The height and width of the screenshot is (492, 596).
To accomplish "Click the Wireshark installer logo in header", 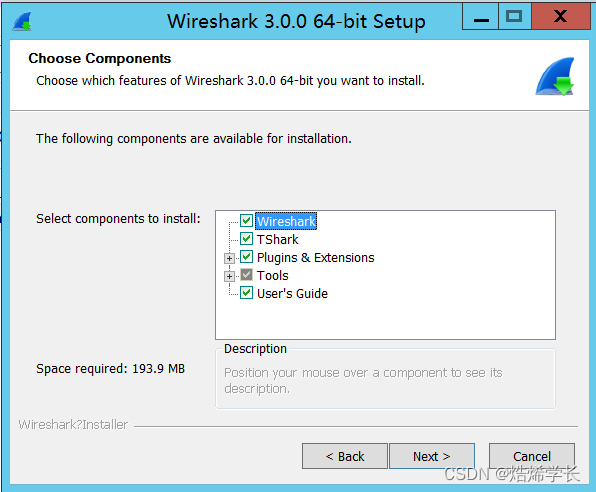I will tap(555, 76).
